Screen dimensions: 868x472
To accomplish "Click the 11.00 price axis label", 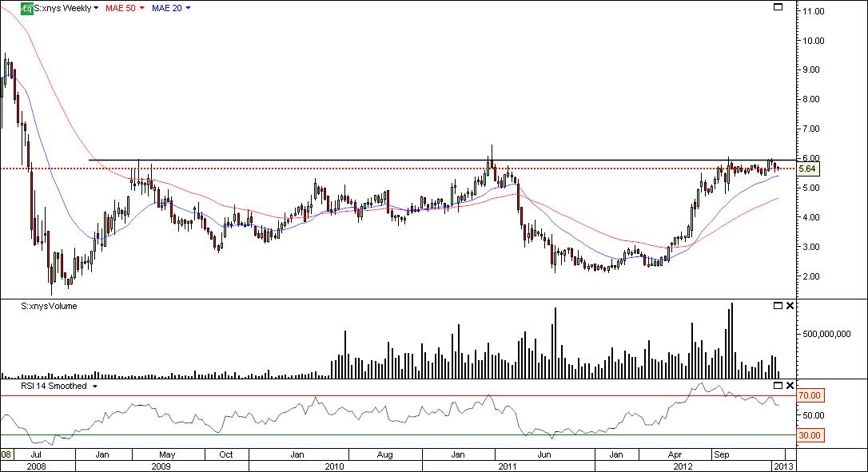I will [x=814, y=11].
